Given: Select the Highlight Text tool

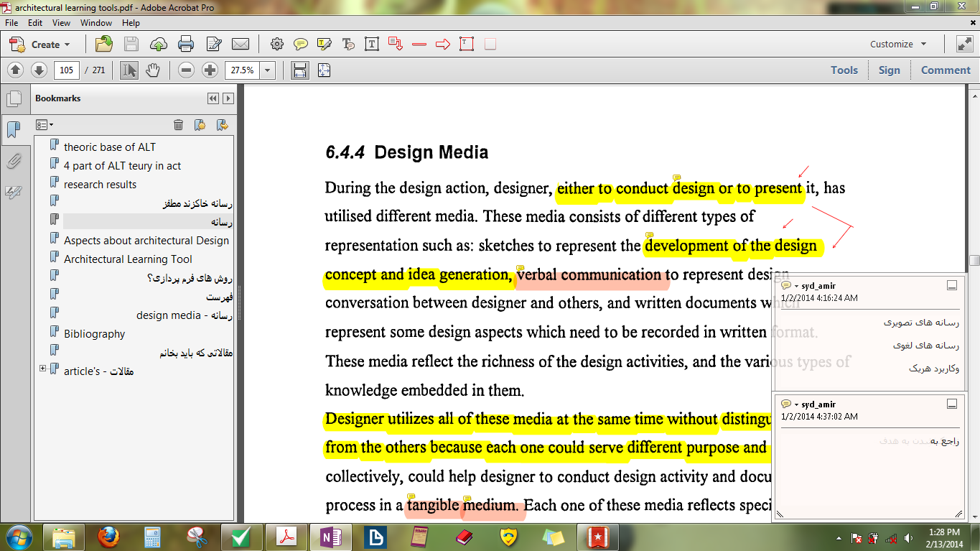Looking at the screenshot, I should [x=324, y=45].
